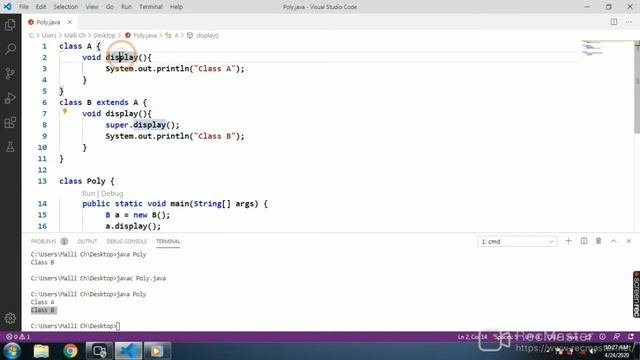Viewport: 640px width, 360px height.
Task: Click the terminal command prompt input
Action: 118,326
